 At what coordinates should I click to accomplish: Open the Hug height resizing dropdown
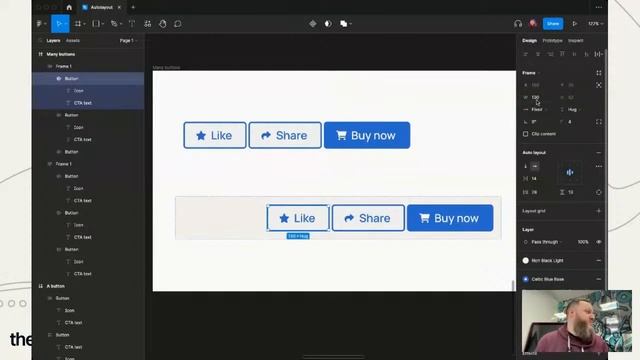tap(574, 109)
